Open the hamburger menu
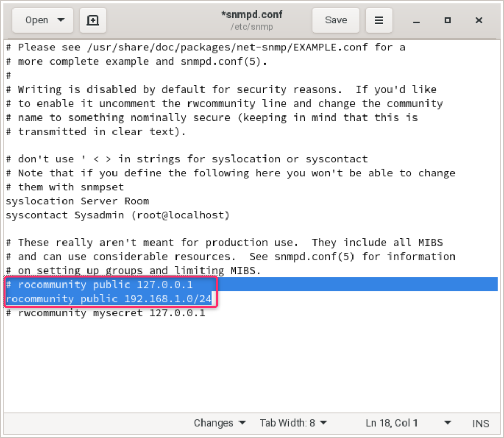The image size is (504, 438). coord(379,20)
